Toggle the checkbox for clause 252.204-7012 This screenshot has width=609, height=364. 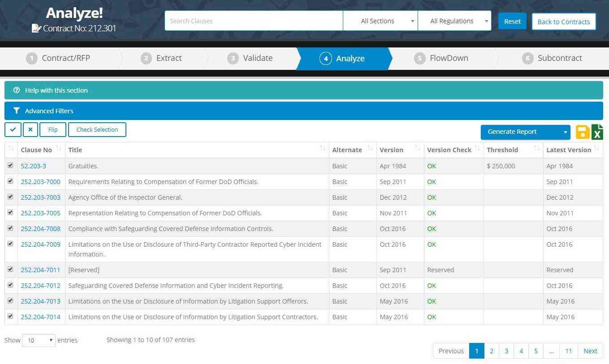[10, 285]
